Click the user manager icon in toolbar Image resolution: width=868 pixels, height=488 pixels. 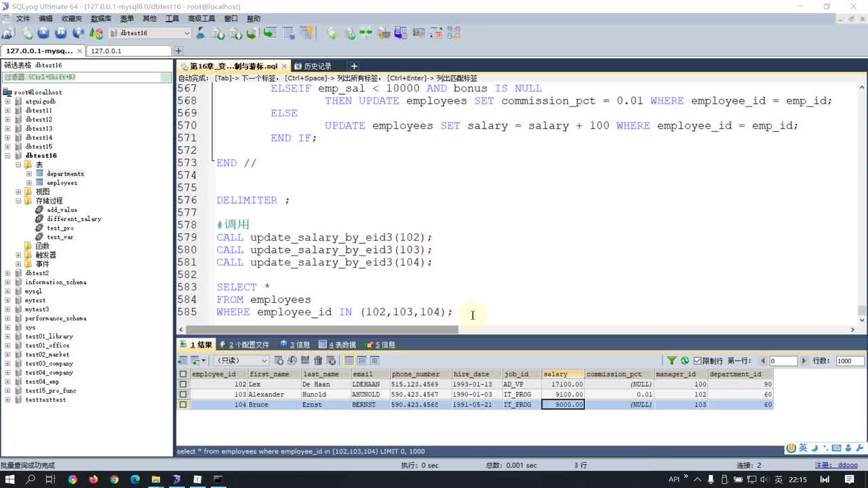pyautogui.click(x=201, y=33)
